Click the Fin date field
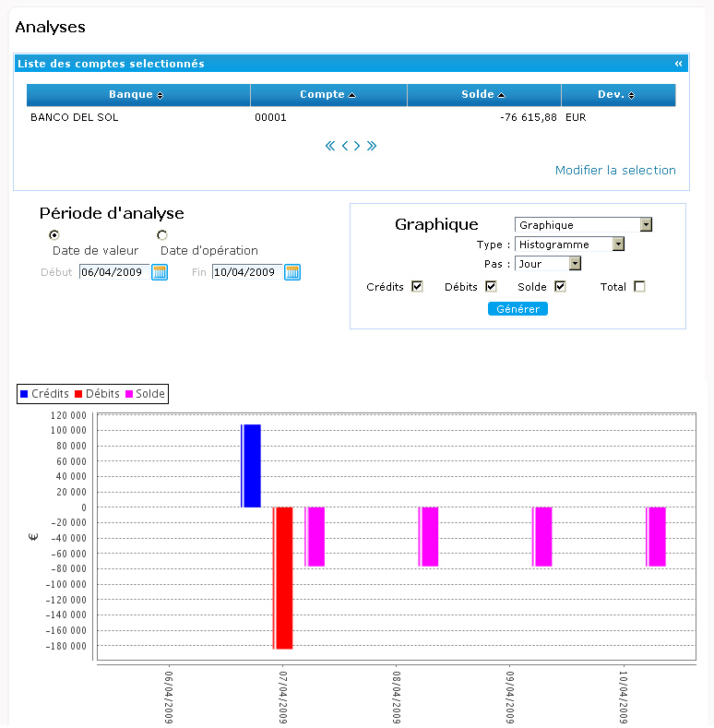Screen dimensions: 714x728 coord(247,272)
